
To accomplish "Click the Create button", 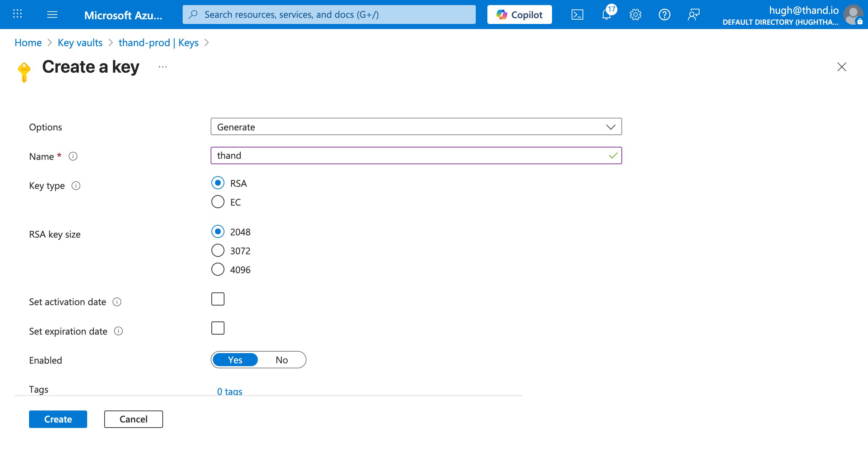I will click(x=58, y=419).
